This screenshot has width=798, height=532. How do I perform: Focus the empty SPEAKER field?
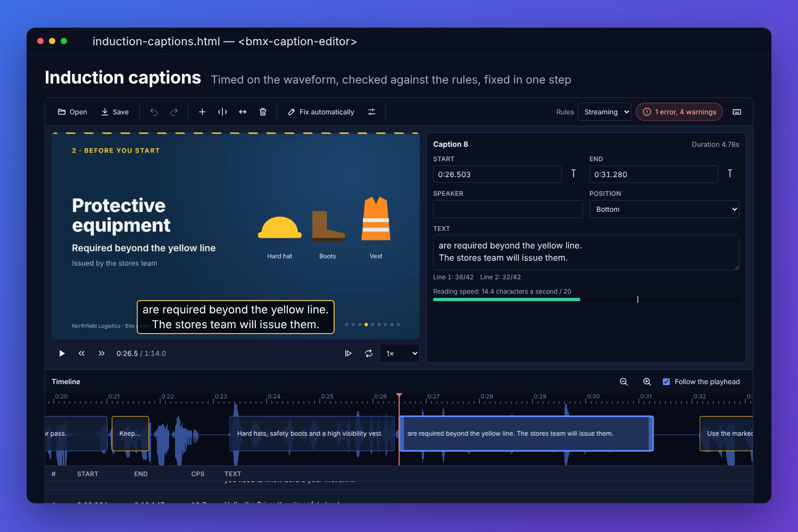pyautogui.click(x=508, y=209)
